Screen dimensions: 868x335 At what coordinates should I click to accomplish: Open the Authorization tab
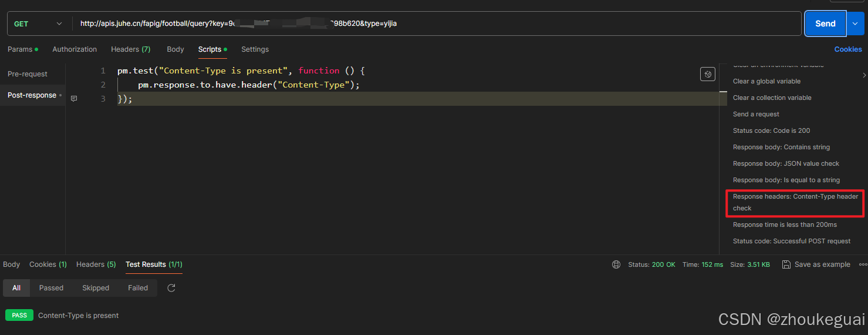pos(75,49)
